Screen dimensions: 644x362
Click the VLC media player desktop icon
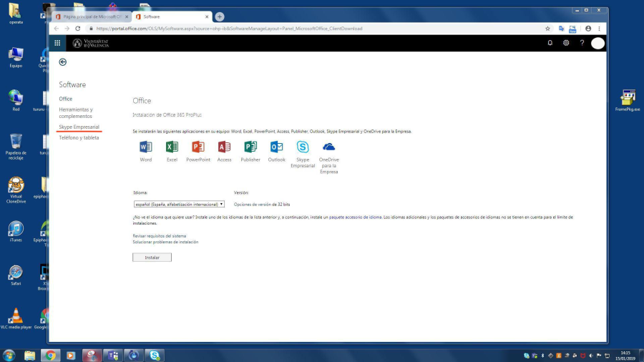(16, 318)
